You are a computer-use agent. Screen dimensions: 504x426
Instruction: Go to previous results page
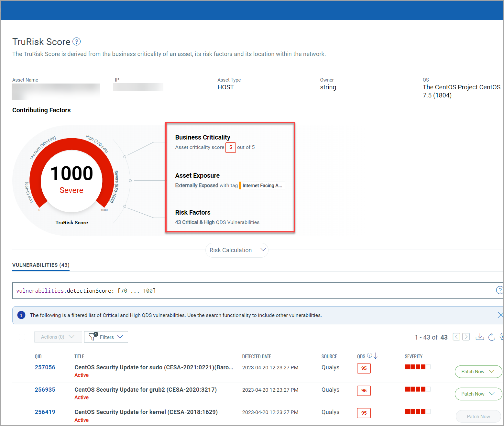[456, 337]
